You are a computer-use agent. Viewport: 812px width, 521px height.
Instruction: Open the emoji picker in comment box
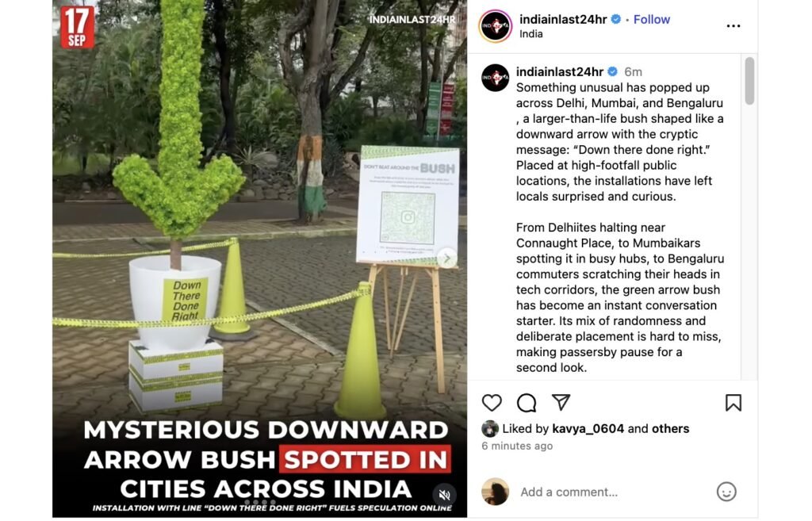pos(726,492)
